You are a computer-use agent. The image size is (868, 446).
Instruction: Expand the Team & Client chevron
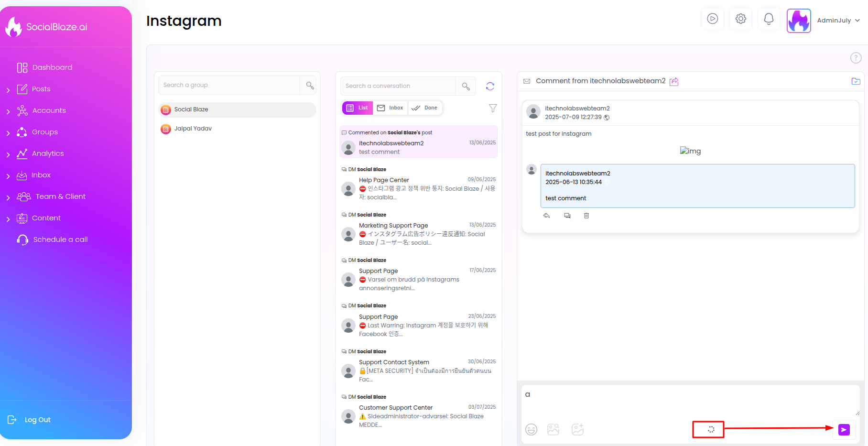(x=8, y=197)
